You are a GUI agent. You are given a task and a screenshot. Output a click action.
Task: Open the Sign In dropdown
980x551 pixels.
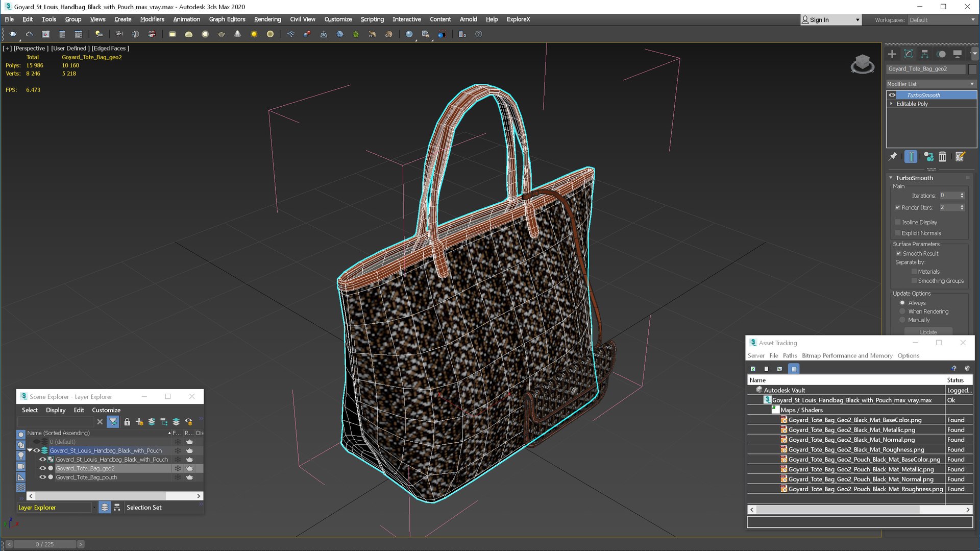coord(831,20)
